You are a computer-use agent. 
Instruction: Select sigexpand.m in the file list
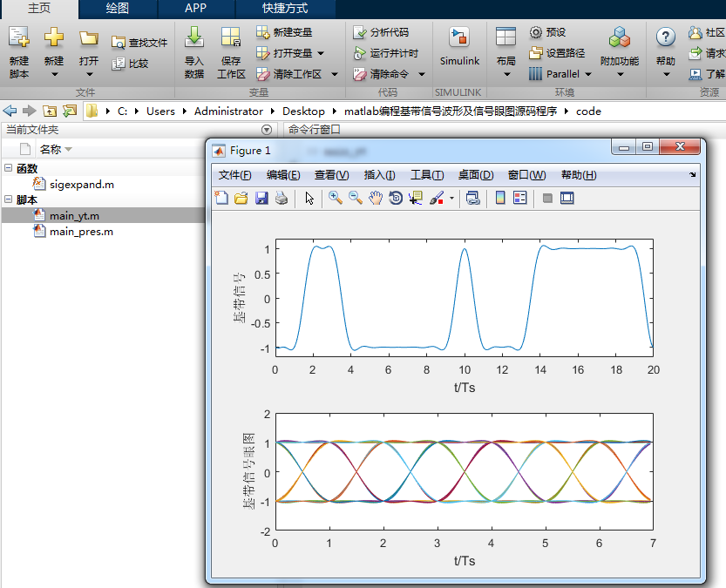point(82,185)
